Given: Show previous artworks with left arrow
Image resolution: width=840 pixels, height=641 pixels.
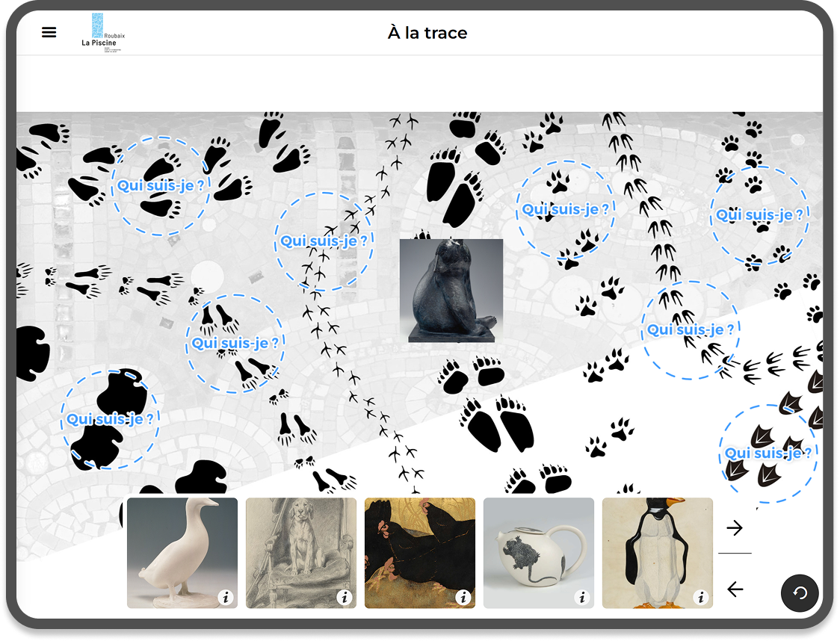Looking at the screenshot, I should click(x=735, y=589).
